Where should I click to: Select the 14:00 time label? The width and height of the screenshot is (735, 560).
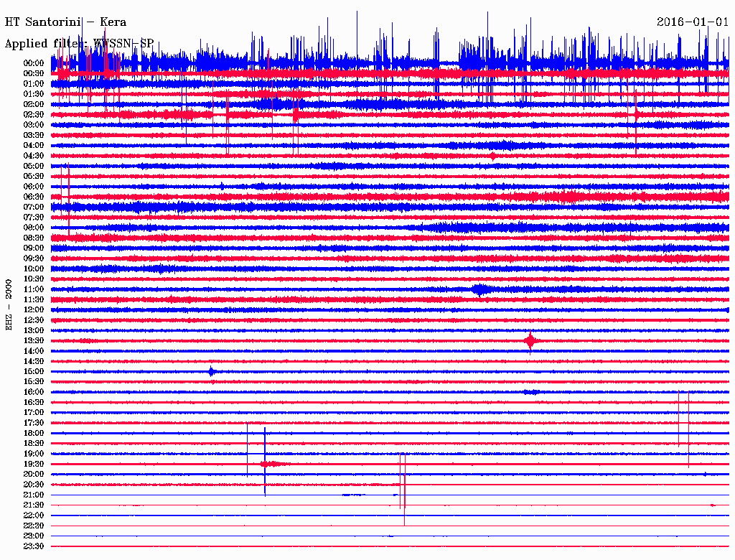point(34,351)
